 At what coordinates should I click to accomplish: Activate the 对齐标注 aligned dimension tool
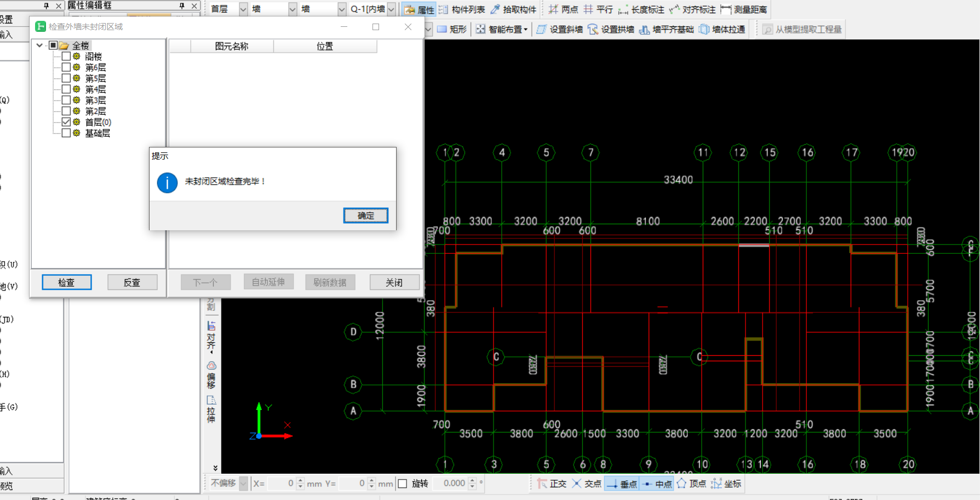(x=692, y=9)
